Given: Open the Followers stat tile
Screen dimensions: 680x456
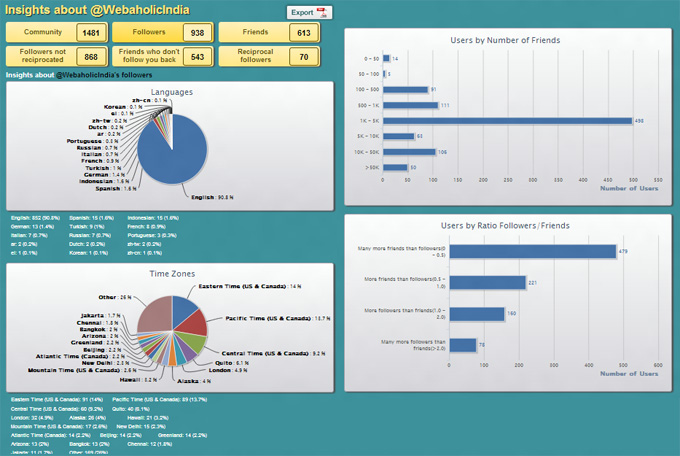Looking at the screenshot, I should (x=163, y=33).
